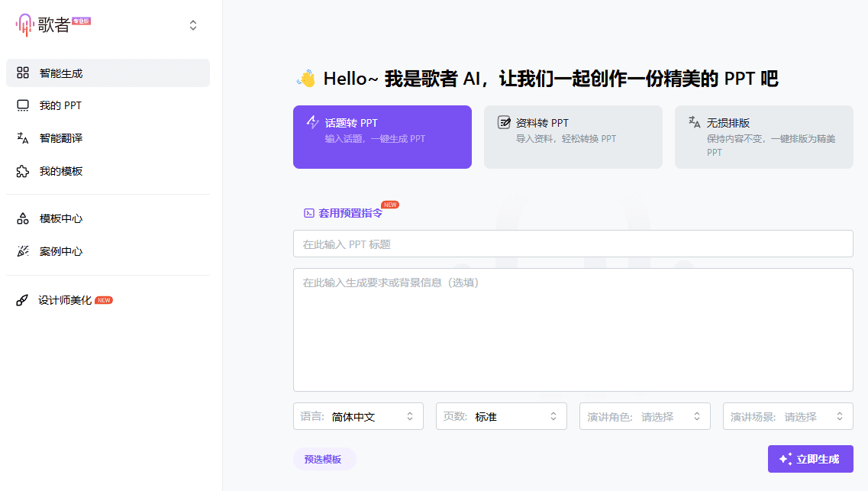Focus the 生成要求或背景信息 text area

tap(573, 330)
